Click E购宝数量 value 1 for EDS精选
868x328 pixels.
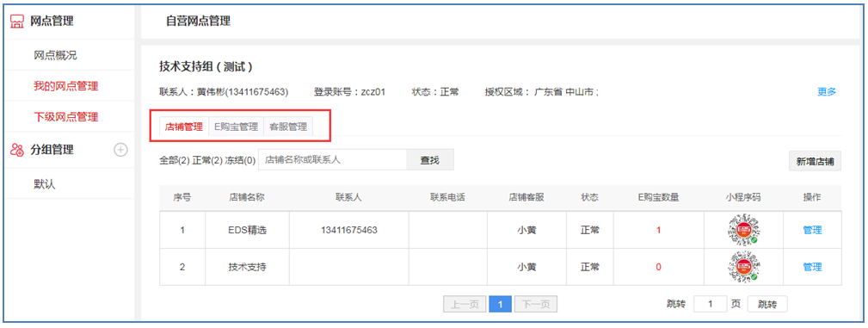[658, 231]
